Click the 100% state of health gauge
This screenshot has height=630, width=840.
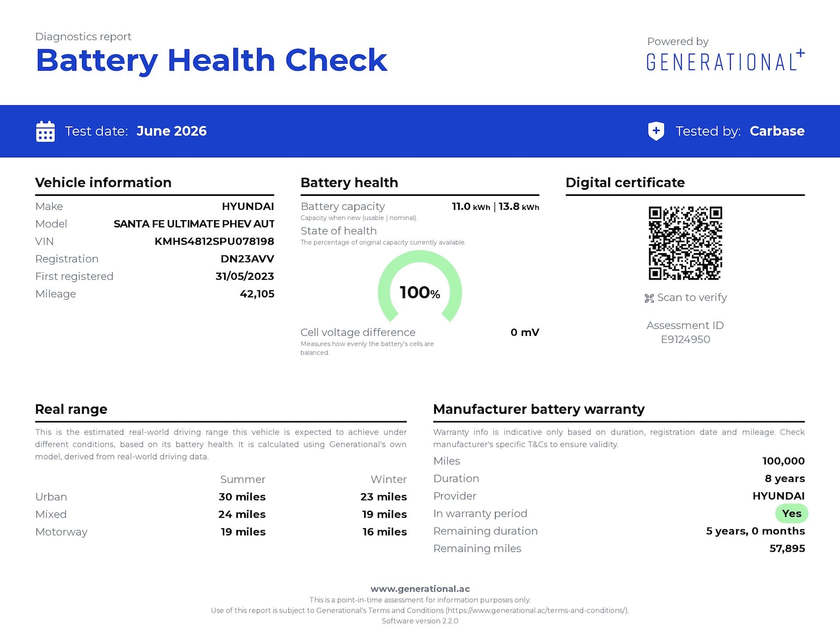420,287
